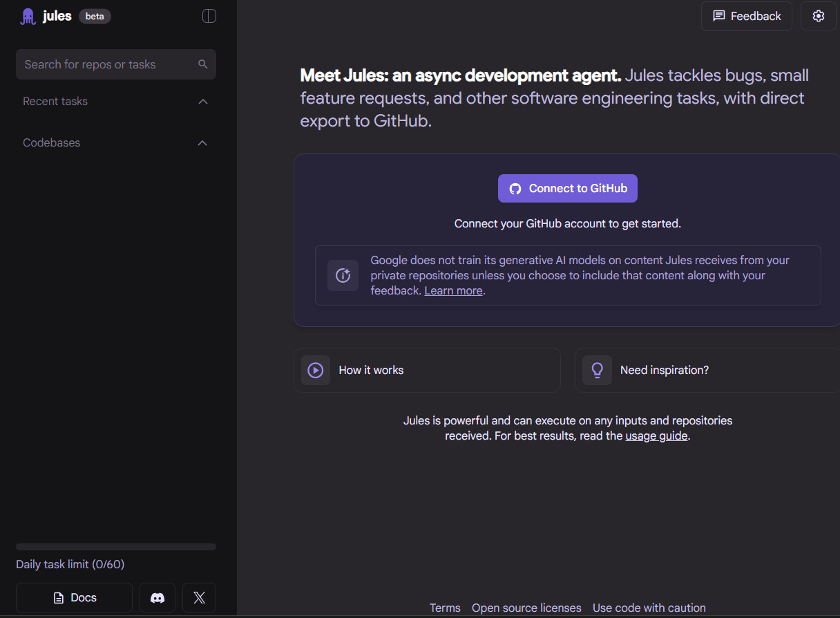The image size is (840, 618).
Task: Click the Daily task limit (0/60) text
Action: [x=70, y=565]
